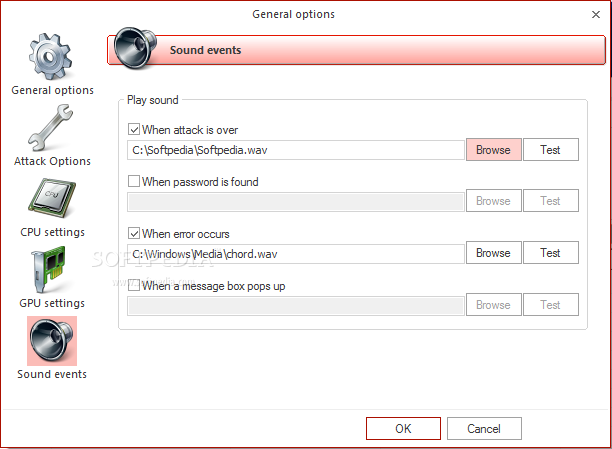Open Attack Options wrench icon
The height and width of the screenshot is (449, 612).
[50, 128]
